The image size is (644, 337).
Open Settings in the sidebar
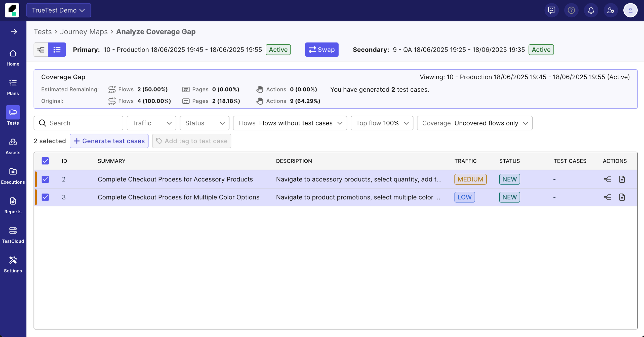click(x=13, y=265)
